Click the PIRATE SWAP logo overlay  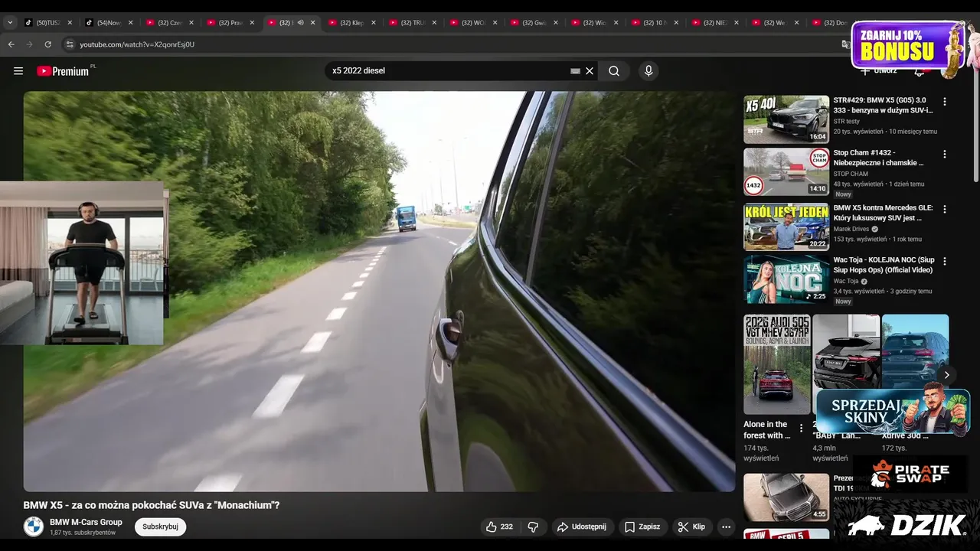tap(910, 474)
